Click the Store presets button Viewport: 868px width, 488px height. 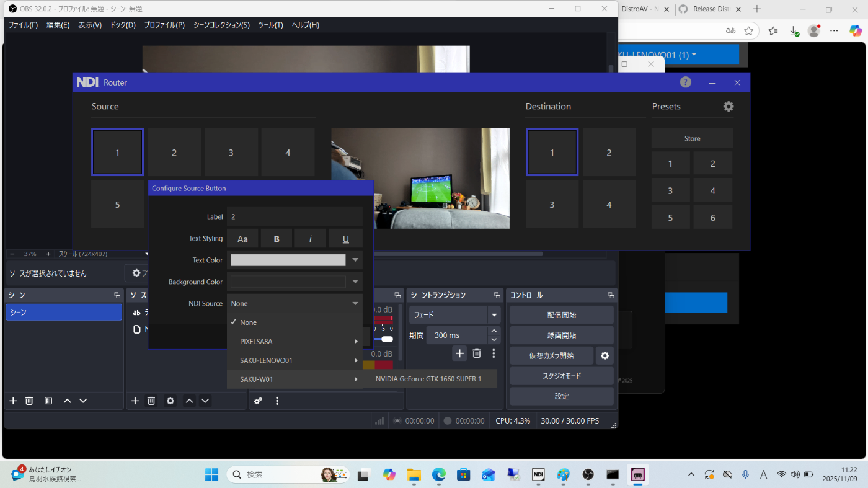(x=692, y=138)
